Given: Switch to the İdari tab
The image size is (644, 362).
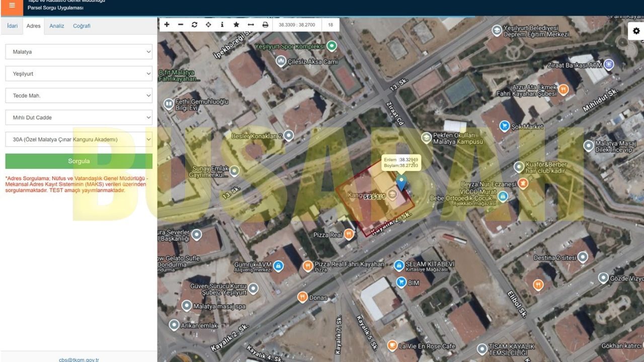Looking at the screenshot, I should [12, 26].
